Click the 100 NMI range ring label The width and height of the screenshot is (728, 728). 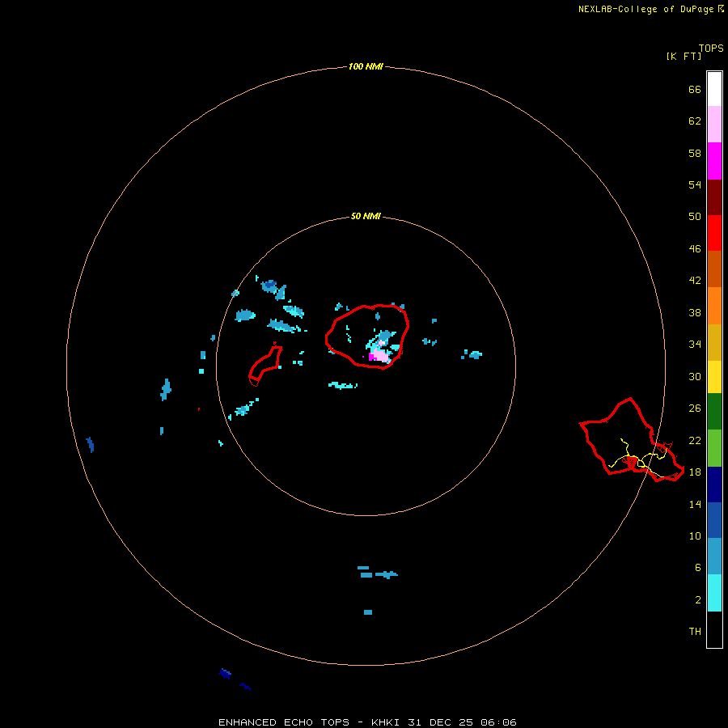366,66
